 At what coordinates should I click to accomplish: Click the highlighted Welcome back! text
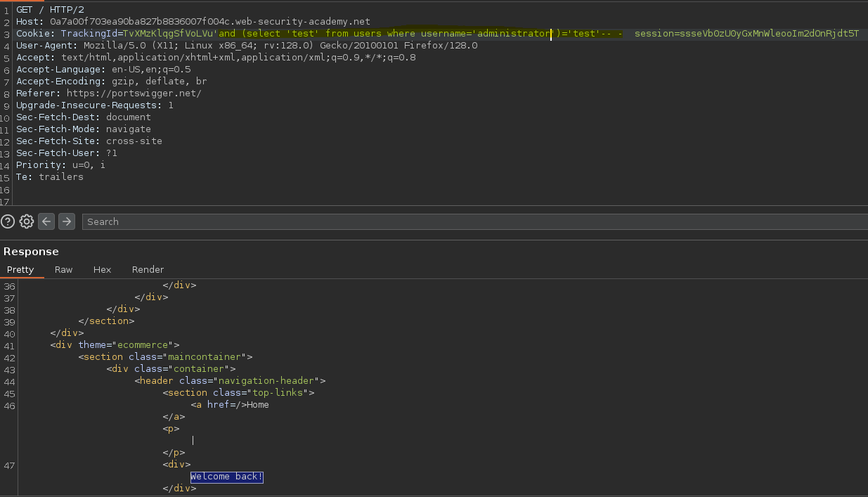(227, 477)
